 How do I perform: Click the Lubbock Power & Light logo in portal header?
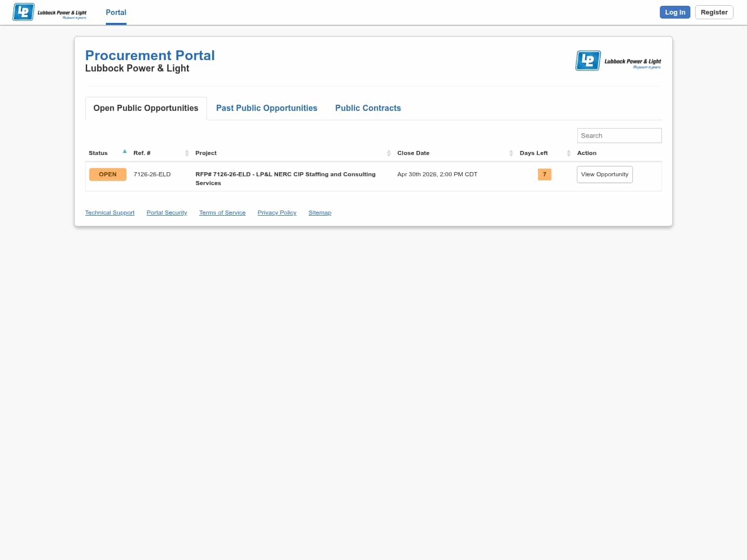coord(618,61)
